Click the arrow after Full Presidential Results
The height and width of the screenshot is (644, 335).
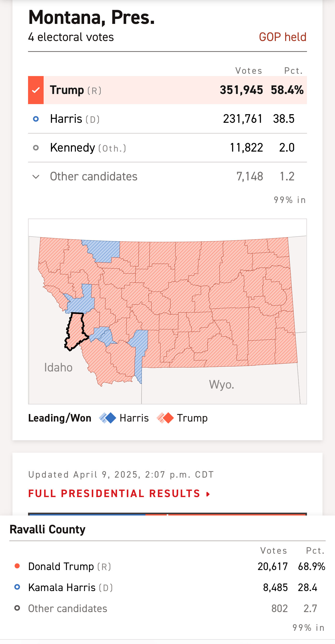[208, 494]
